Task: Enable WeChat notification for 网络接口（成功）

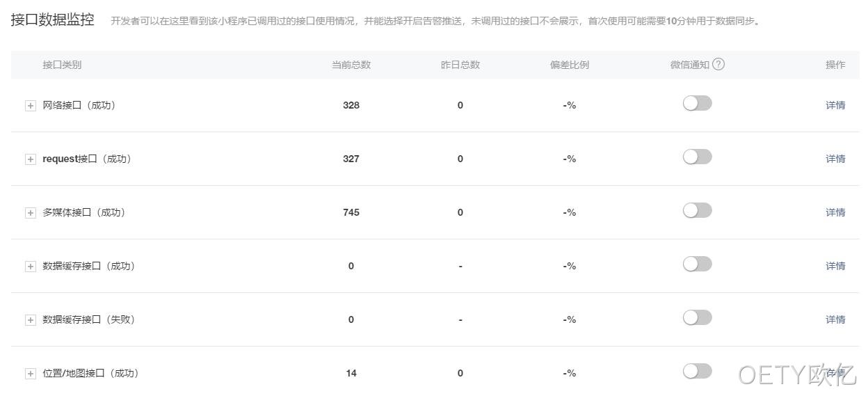Action: (x=697, y=104)
